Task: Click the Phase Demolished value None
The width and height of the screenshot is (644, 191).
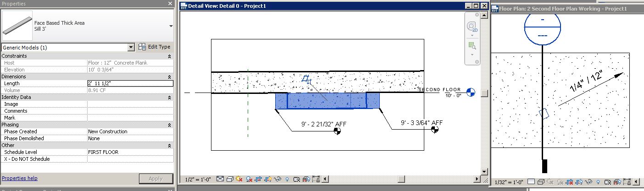Action: pyautogui.click(x=130, y=138)
